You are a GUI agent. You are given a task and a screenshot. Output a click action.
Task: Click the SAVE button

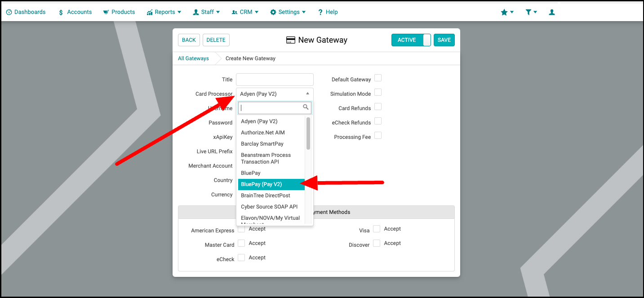pyautogui.click(x=444, y=40)
